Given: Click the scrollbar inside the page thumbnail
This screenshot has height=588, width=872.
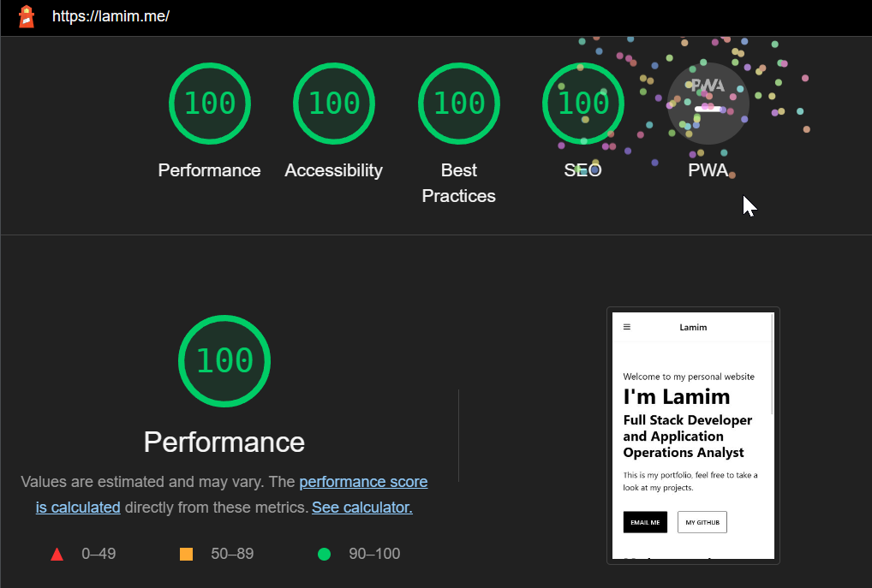Looking at the screenshot, I should coord(773,364).
